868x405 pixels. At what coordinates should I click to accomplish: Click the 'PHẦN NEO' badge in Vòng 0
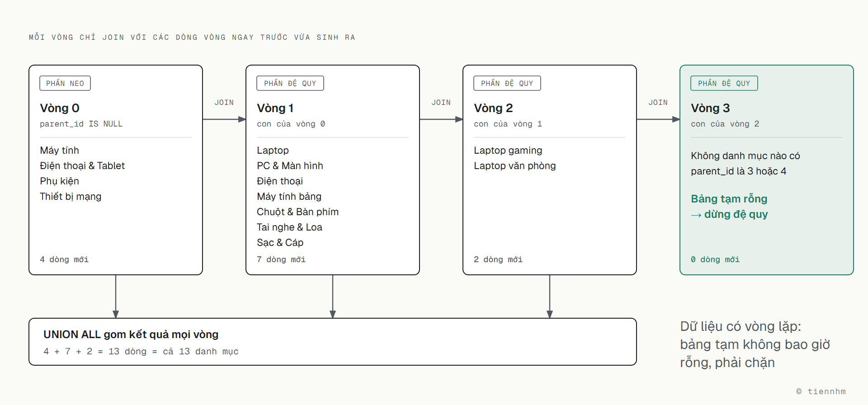(65, 83)
